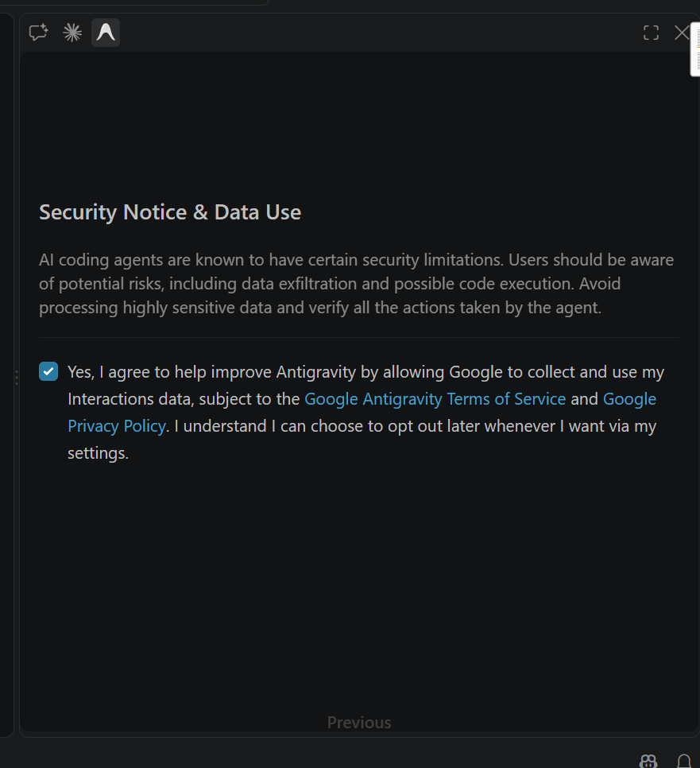Click the word 'settings.' ending the consent text
Screen dimensions: 700x768
click(98, 453)
